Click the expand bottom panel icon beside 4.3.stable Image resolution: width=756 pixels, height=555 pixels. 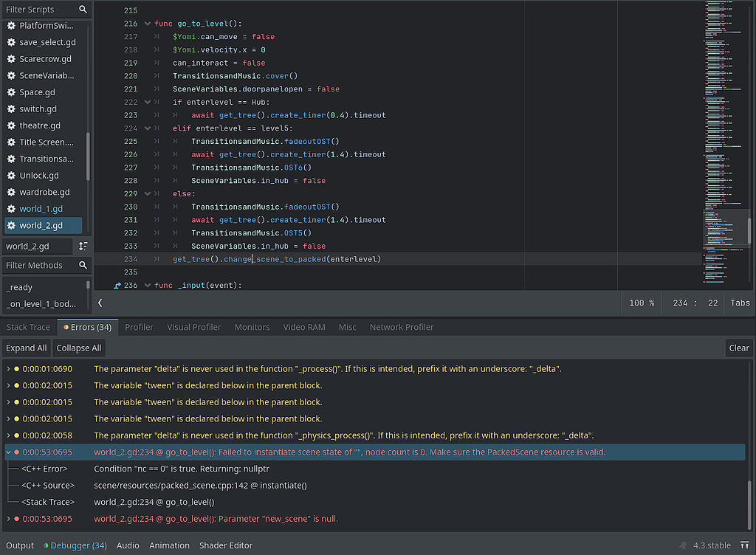(746, 545)
